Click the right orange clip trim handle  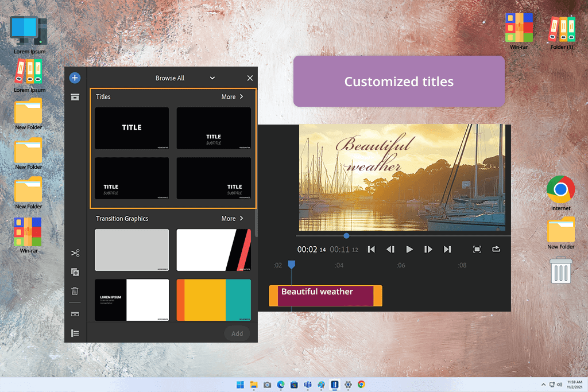pyautogui.click(x=378, y=296)
